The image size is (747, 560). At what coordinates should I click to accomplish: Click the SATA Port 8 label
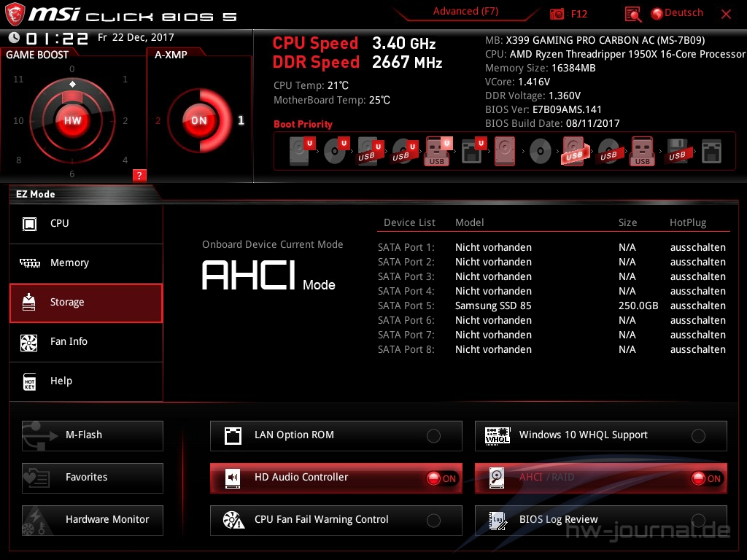point(406,349)
